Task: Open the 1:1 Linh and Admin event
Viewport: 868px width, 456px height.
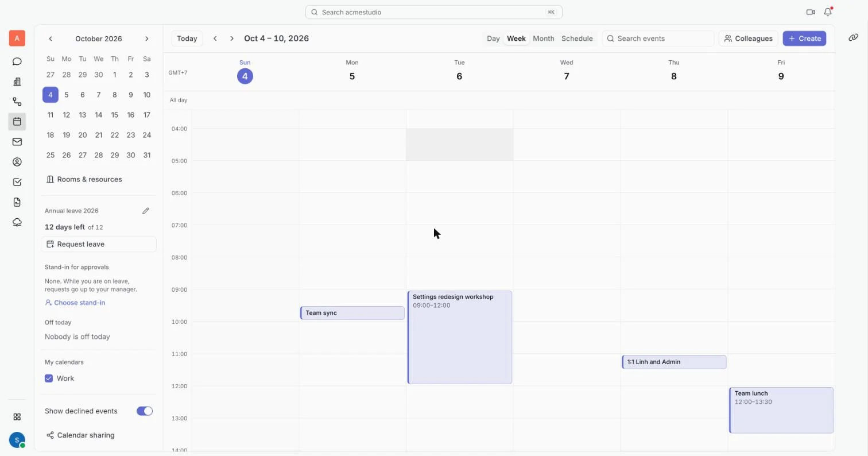Action: coord(674,362)
